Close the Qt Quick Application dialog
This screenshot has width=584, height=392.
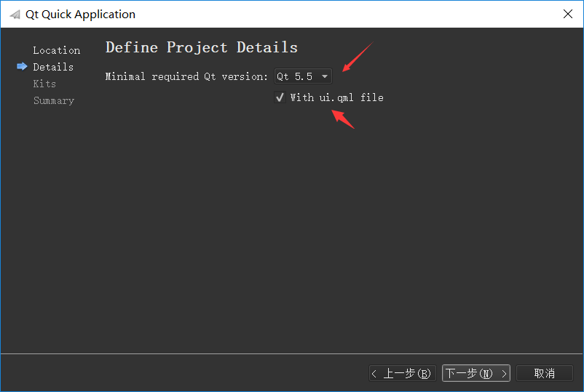[567, 14]
